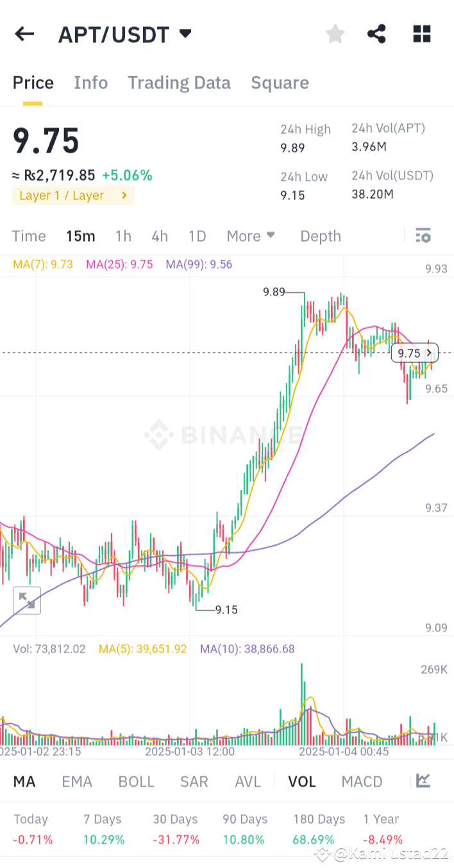Viewport: 454px width, 868px height.
Task: Switch to the 1D timeframe
Action: click(197, 236)
